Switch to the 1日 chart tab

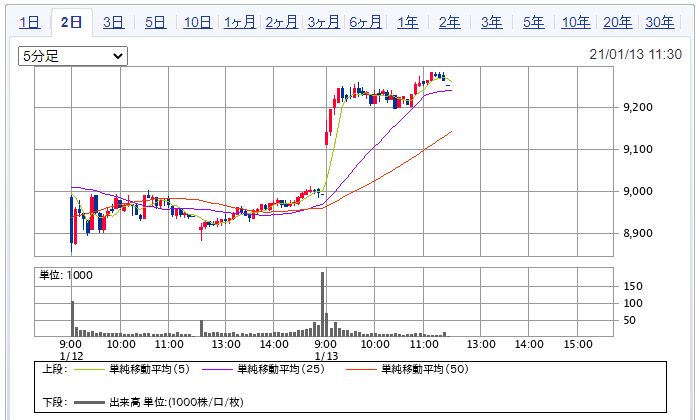point(30,22)
